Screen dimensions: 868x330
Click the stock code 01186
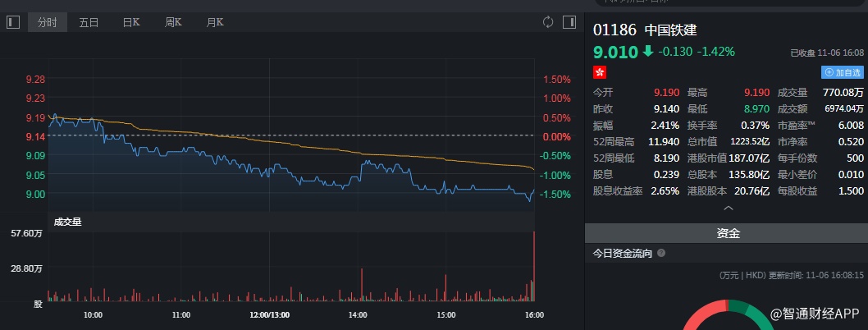[615, 30]
